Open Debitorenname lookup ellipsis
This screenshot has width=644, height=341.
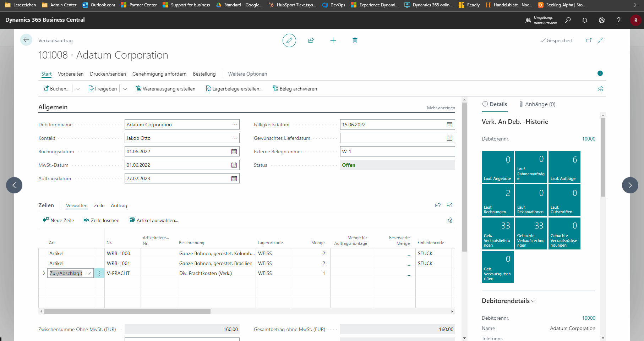pyautogui.click(x=235, y=125)
